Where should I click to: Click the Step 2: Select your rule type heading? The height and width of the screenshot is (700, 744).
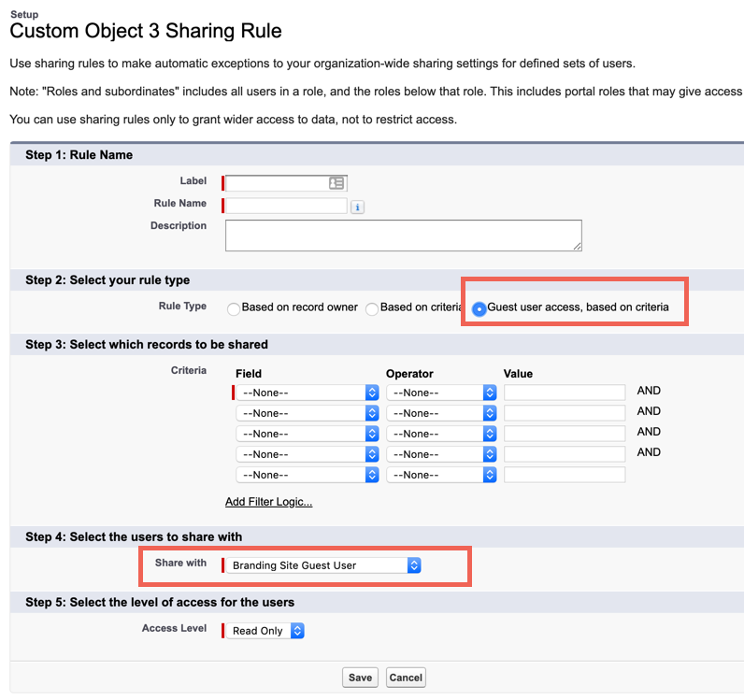pyautogui.click(x=107, y=280)
